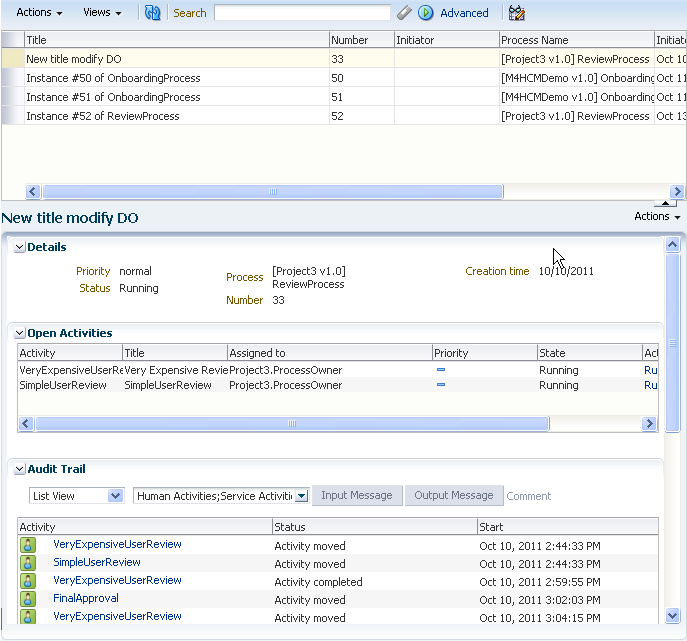The width and height of the screenshot is (687, 641).
Task: Click the Initiator column header
Action: 446,40
